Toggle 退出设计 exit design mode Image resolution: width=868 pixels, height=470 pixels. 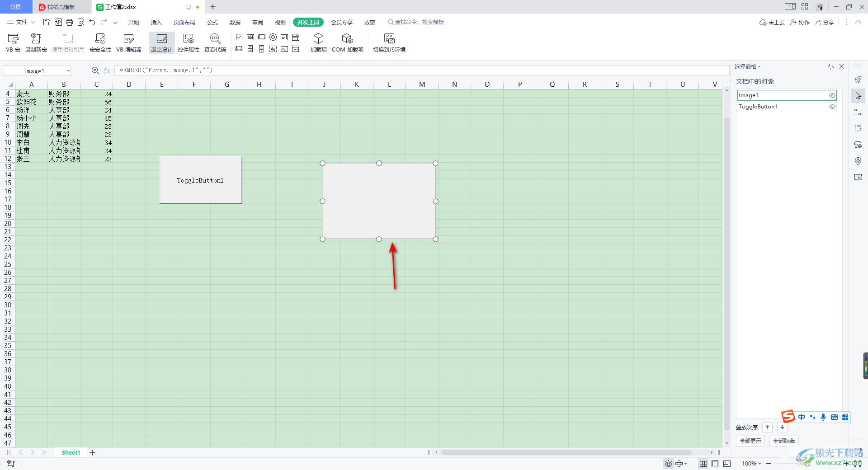[x=161, y=43]
